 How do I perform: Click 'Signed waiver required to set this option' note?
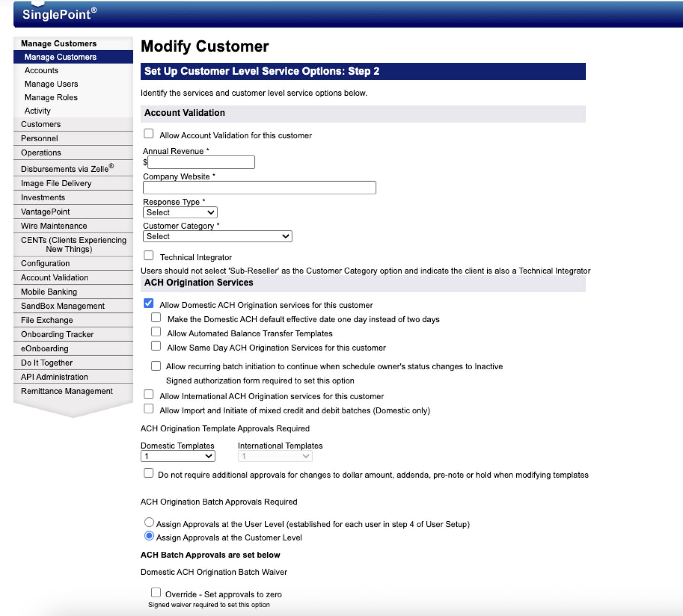(209, 605)
